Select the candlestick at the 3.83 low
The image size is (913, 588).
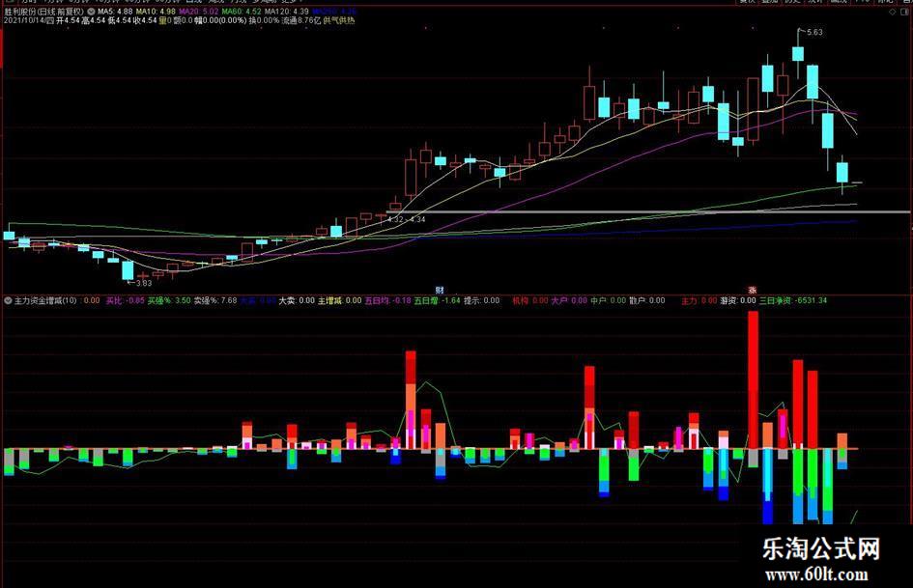pyautogui.click(x=128, y=270)
